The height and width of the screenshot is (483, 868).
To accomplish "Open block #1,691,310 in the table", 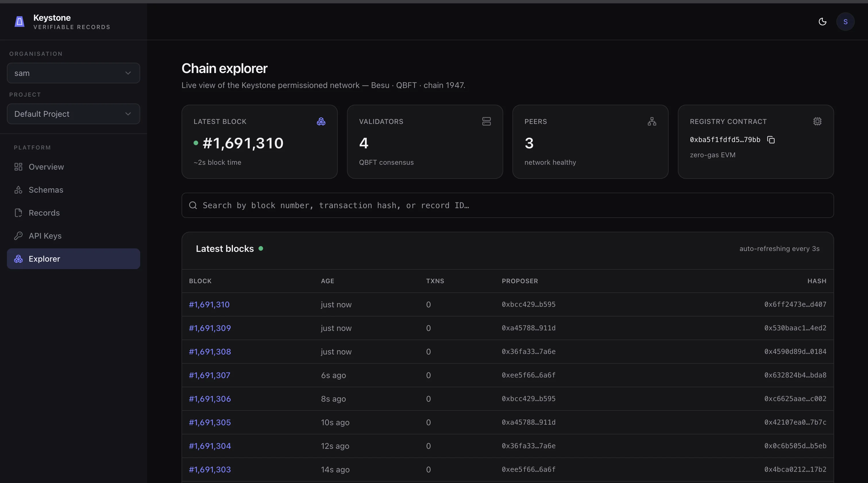I will pos(209,304).
